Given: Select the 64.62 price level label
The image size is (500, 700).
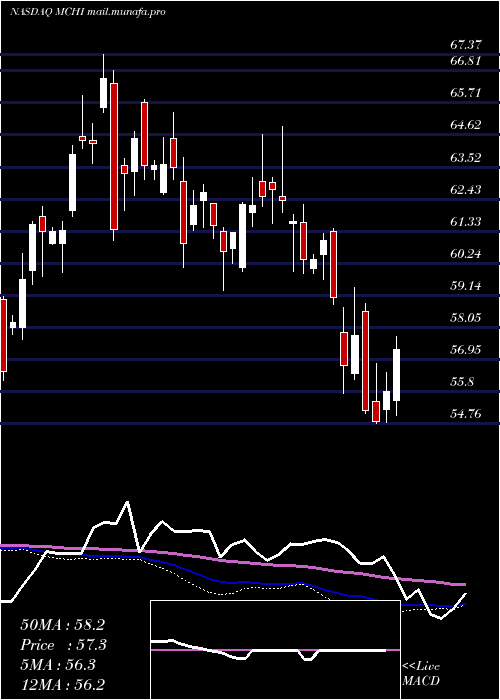Looking at the screenshot, I should click(465, 125).
